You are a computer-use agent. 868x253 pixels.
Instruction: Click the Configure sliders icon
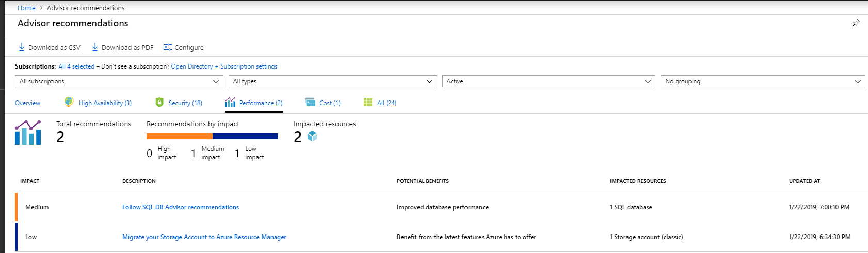tap(168, 47)
